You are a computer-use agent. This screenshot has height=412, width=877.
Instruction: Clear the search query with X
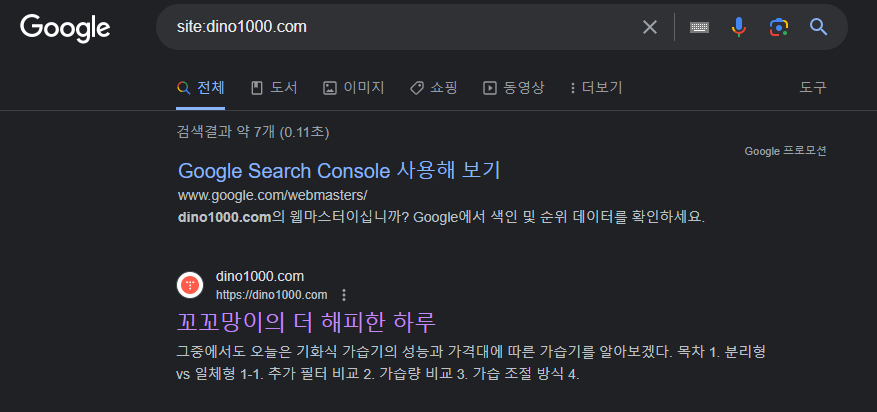(x=649, y=27)
